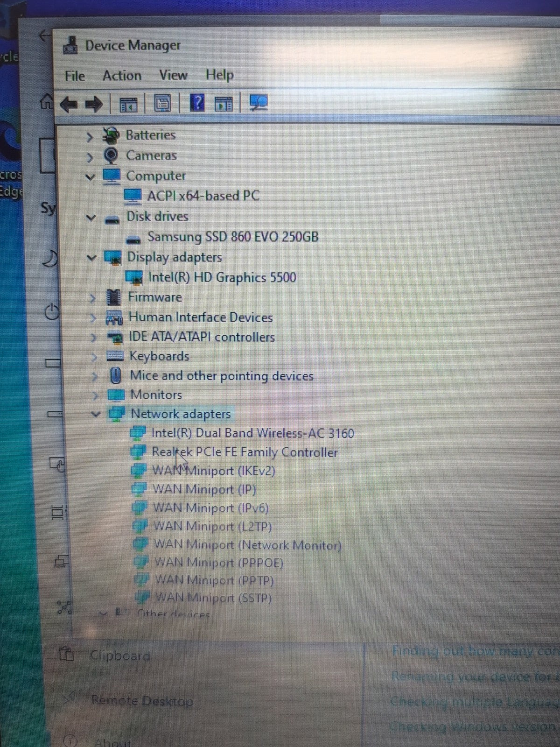Open the View menu
The height and width of the screenshot is (747, 560).
173,75
